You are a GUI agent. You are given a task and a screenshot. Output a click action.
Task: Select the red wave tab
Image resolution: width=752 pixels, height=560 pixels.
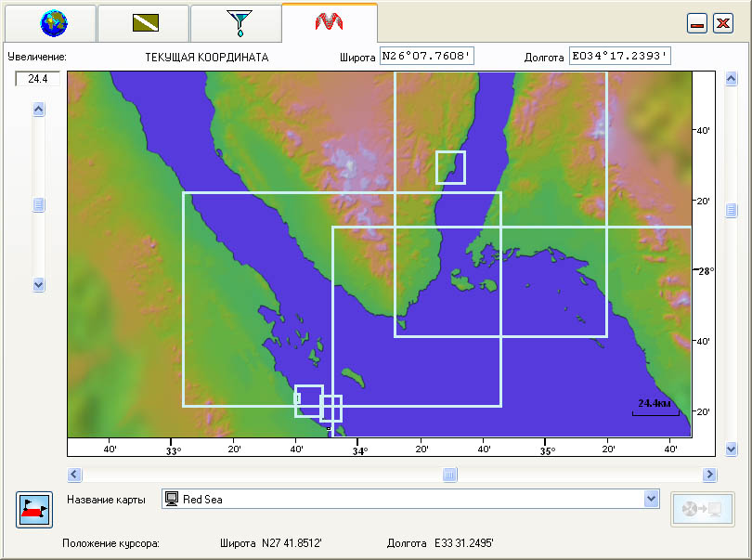329,21
